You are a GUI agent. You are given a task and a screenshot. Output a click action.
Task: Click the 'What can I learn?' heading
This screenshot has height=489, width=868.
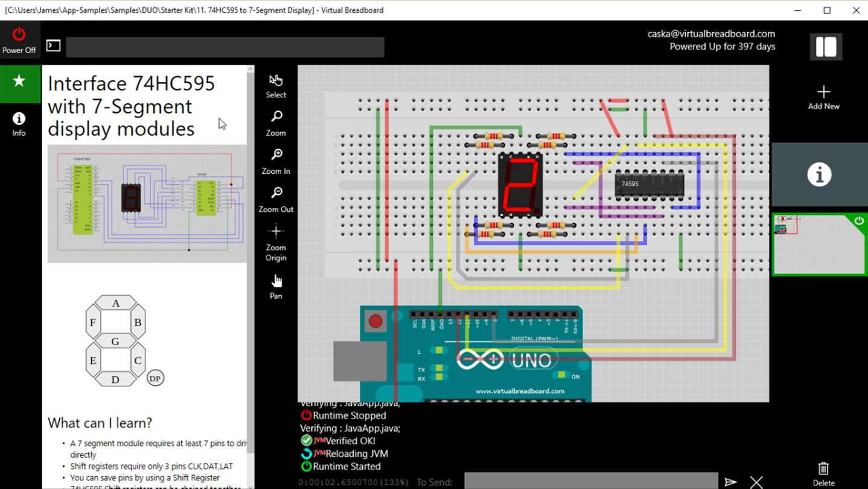(100, 423)
